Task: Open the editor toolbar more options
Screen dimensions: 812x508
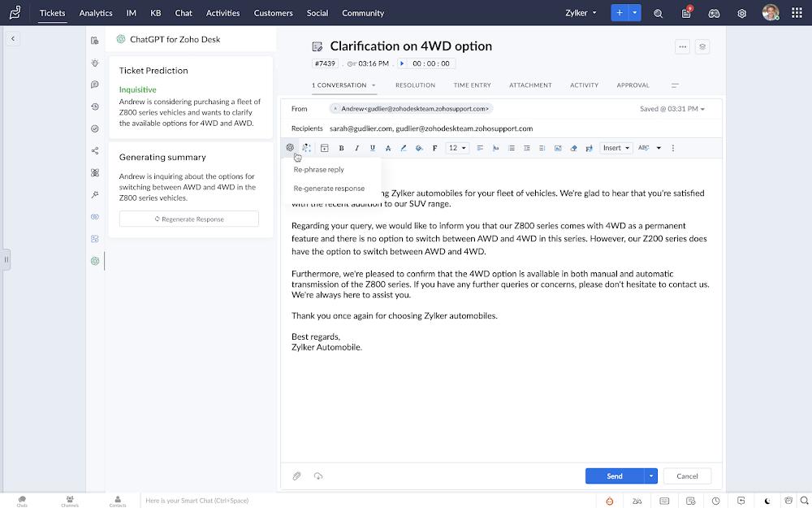Action: tap(672, 148)
